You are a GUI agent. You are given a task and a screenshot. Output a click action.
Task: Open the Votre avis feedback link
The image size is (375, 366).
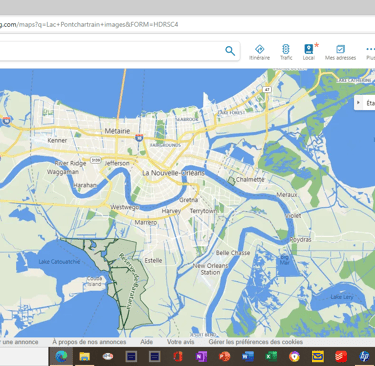coord(180,342)
